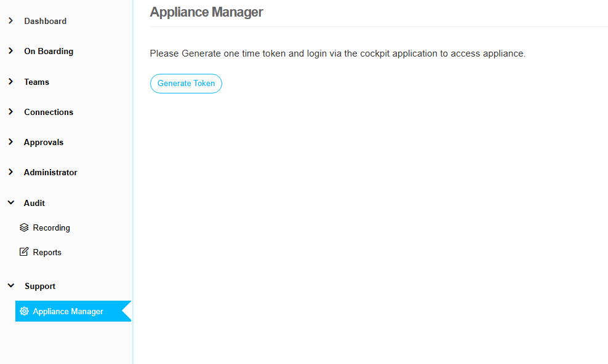Screen dimensions: 608x364
Task: Click the Recording layers icon
Action: click(24, 228)
